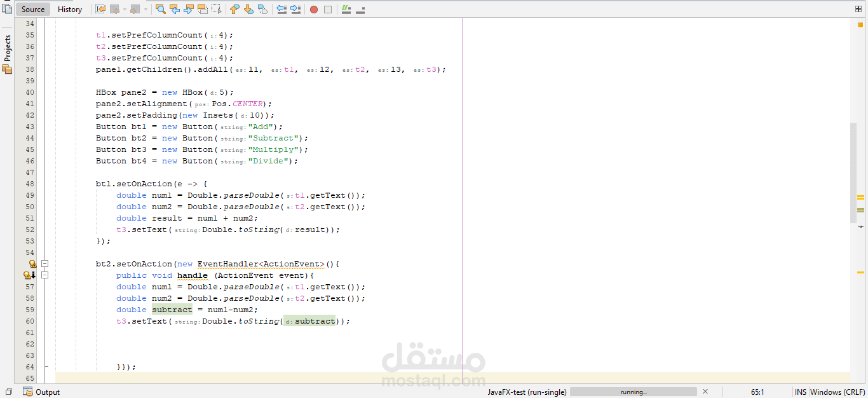Click the Output window icon in the bottom bar
The width and height of the screenshot is (868, 398).
click(x=28, y=392)
